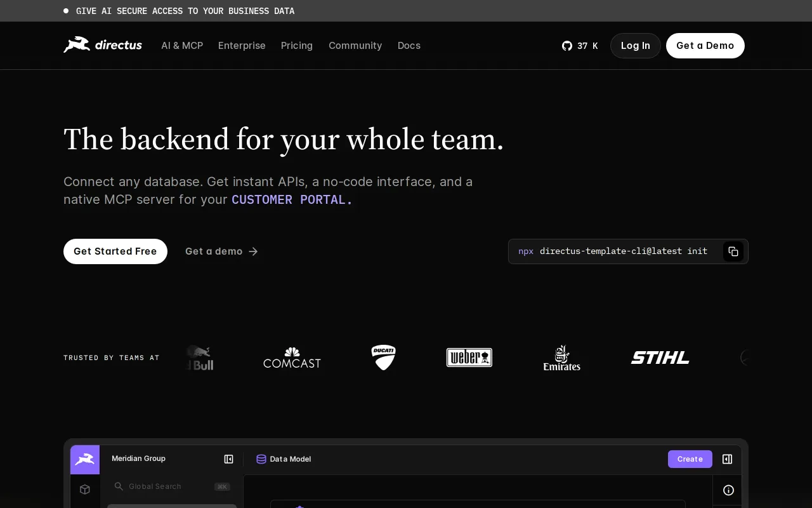Click the 37 K star count
The width and height of the screenshot is (812, 508).
[587, 46]
